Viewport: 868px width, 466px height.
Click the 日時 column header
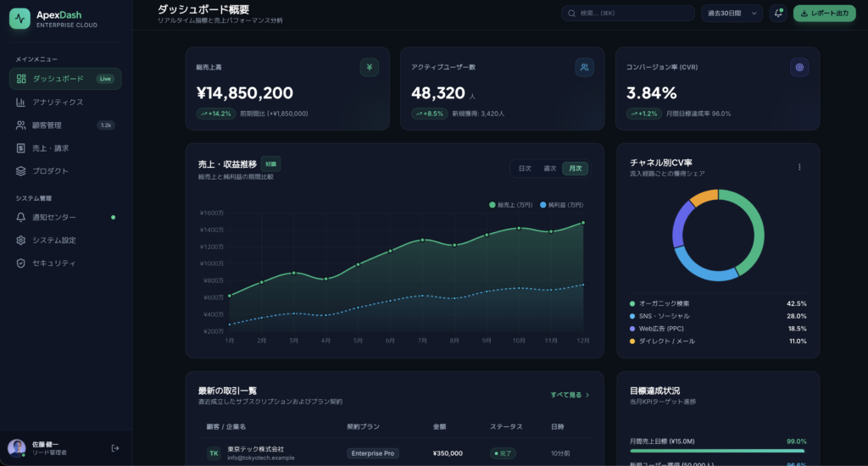point(558,427)
